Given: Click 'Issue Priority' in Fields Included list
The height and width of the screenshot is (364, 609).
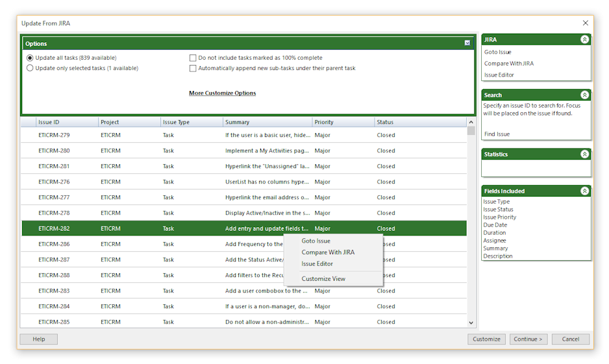Looking at the screenshot, I should tap(500, 217).
